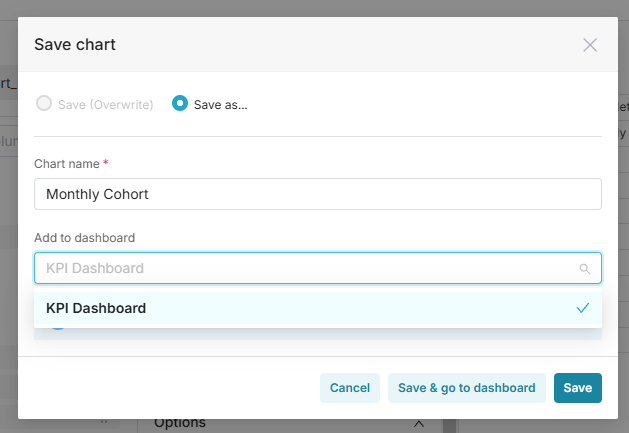Click the Save as... label text
This screenshot has width=629, height=433.
pos(221,105)
